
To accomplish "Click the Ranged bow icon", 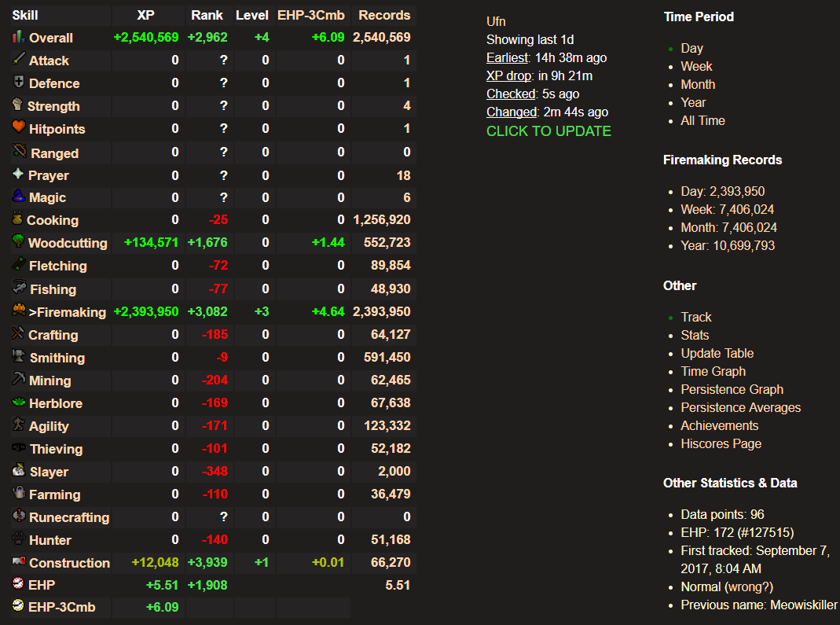I will 20,151.
